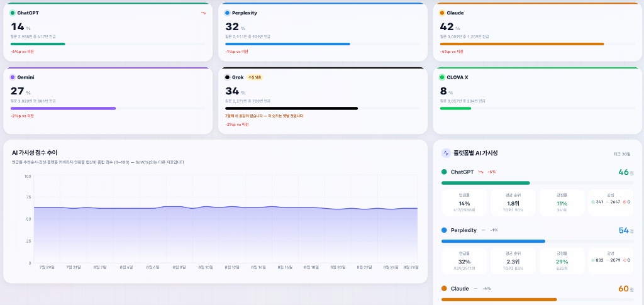Viewport: 644px width, 305px height.
Task: Click the black dot icon on Grok card
Action: click(x=227, y=77)
